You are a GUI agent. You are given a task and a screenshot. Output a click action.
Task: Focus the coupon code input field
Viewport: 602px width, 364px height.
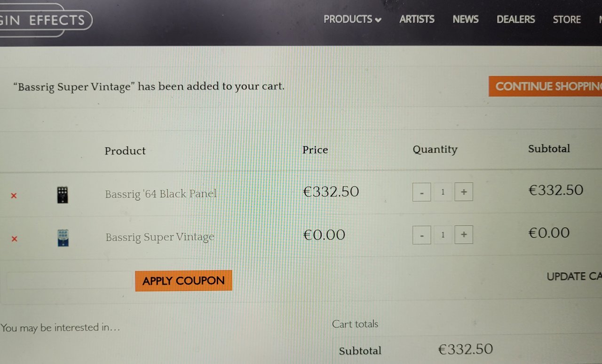tap(70, 280)
